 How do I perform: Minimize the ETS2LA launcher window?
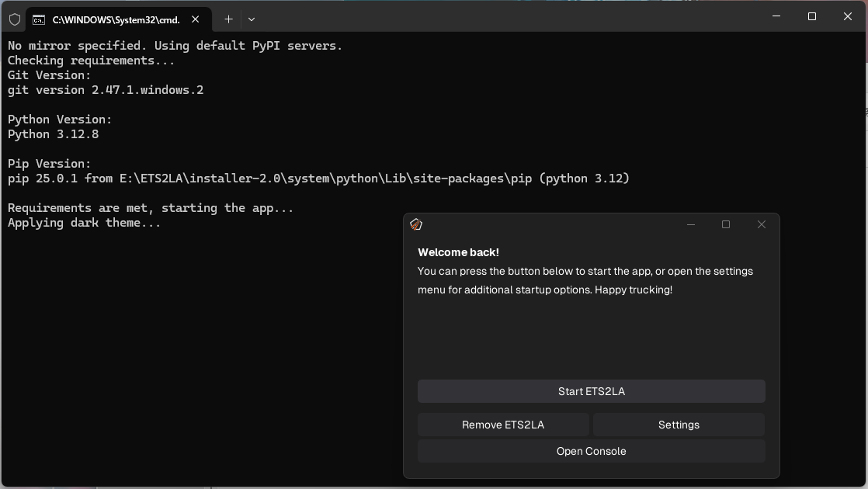[x=691, y=224]
